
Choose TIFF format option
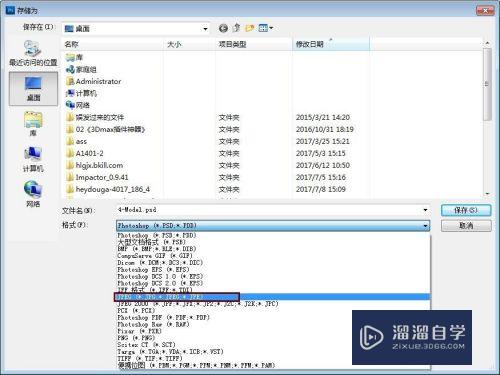(x=273, y=358)
